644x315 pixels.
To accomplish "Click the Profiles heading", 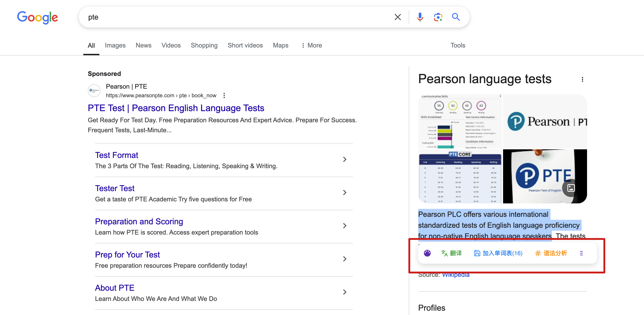I will (432, 308).
